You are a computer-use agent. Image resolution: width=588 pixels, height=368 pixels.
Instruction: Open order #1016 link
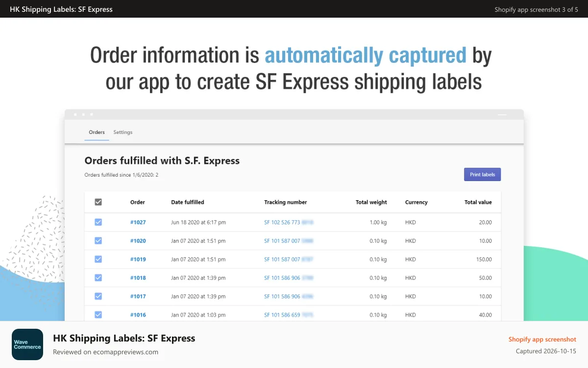(x=138, y=315)
